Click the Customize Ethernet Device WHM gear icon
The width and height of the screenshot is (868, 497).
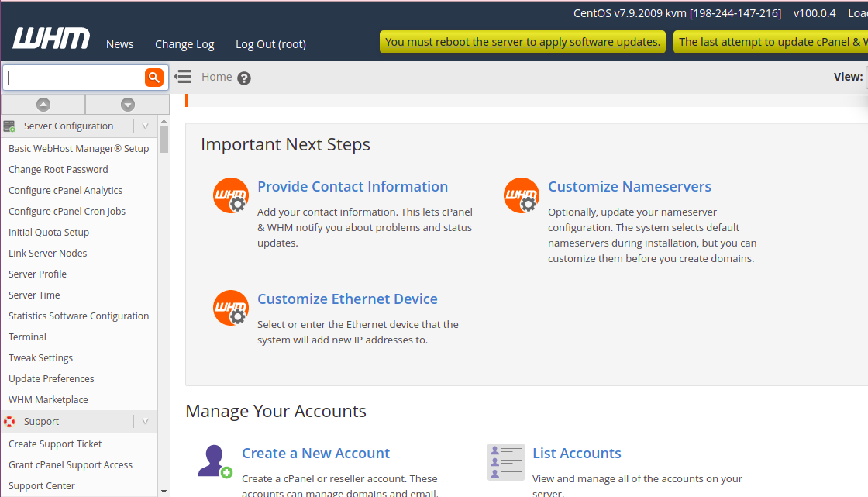[231, 308]
